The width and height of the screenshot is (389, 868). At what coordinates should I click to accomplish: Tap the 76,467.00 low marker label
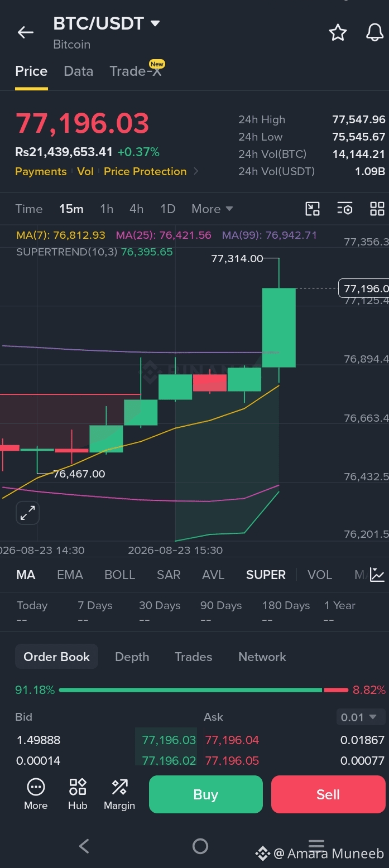coord(79,474)
